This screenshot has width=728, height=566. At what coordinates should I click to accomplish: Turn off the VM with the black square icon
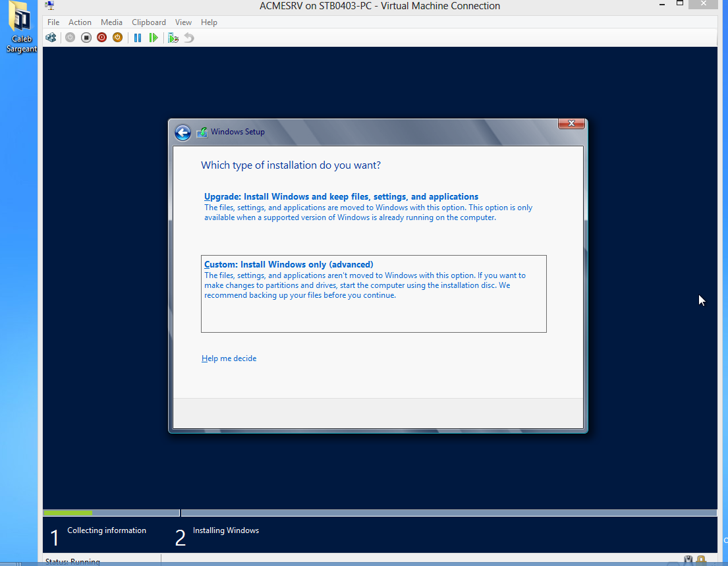(x=86, y=38)
